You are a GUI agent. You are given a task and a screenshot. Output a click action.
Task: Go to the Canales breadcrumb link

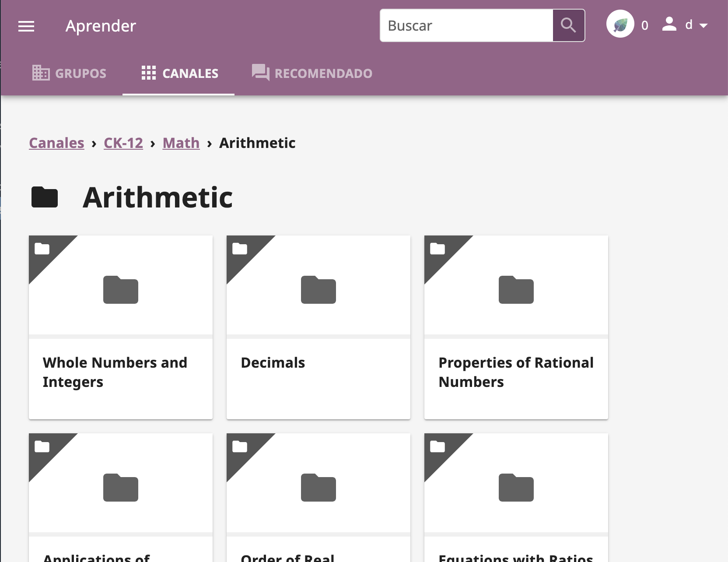(x=56, y=143)
